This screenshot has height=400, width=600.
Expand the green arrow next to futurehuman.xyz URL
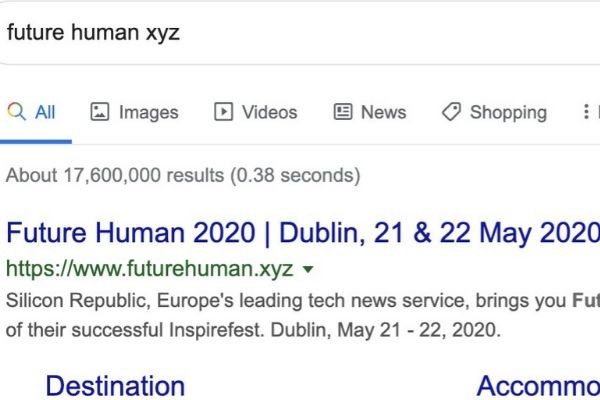[308, 270]
